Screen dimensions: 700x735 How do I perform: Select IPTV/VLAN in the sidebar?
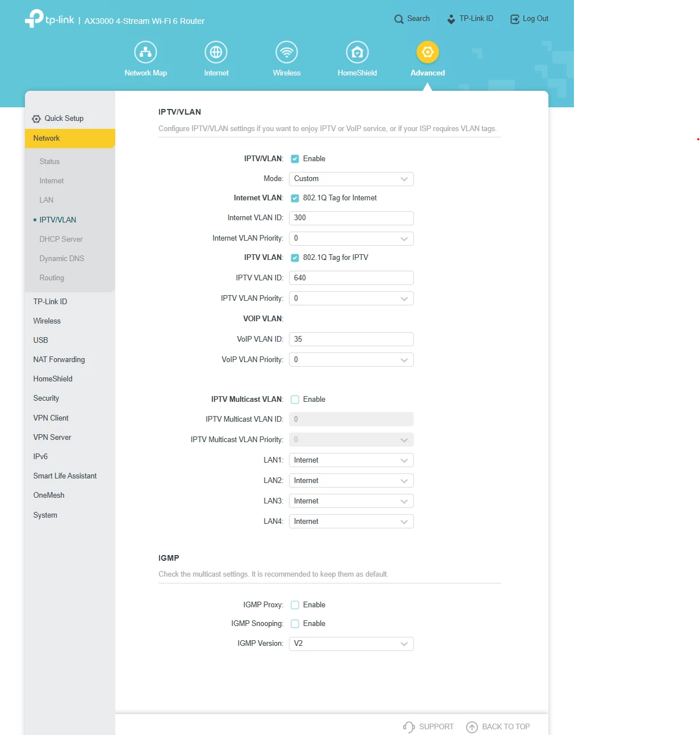(58, 220)
